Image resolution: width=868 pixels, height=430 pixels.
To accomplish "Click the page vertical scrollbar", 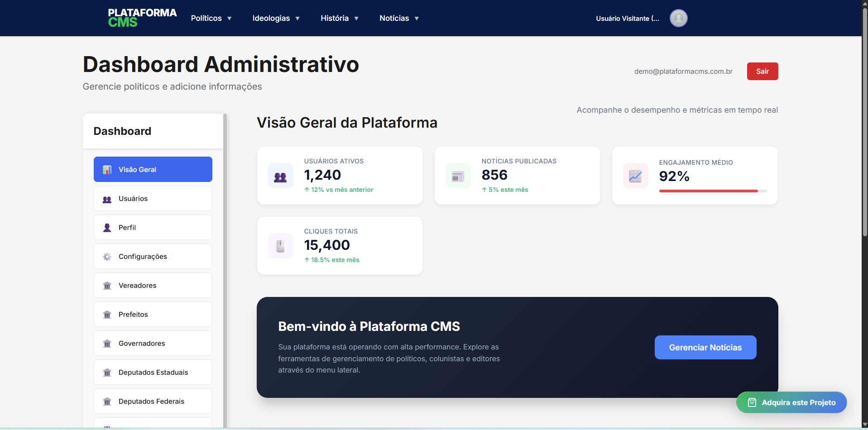I will [x=865, y=122].
